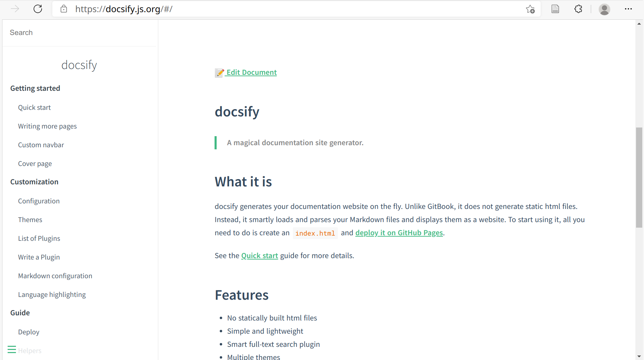Click the pencil memo icon beside Edit Document
644x360 pixels.
[219, 73]
